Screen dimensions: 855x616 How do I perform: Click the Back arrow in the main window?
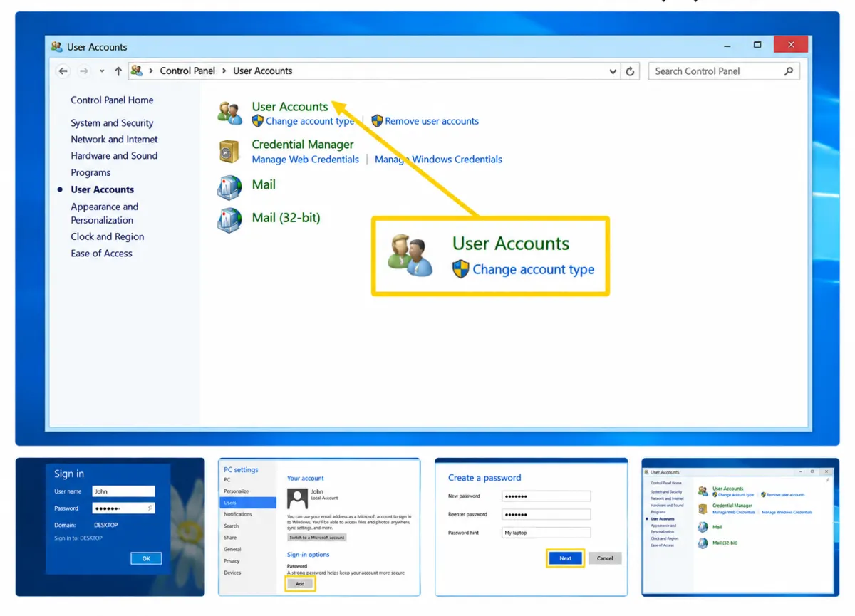click(x=63, y=71)
